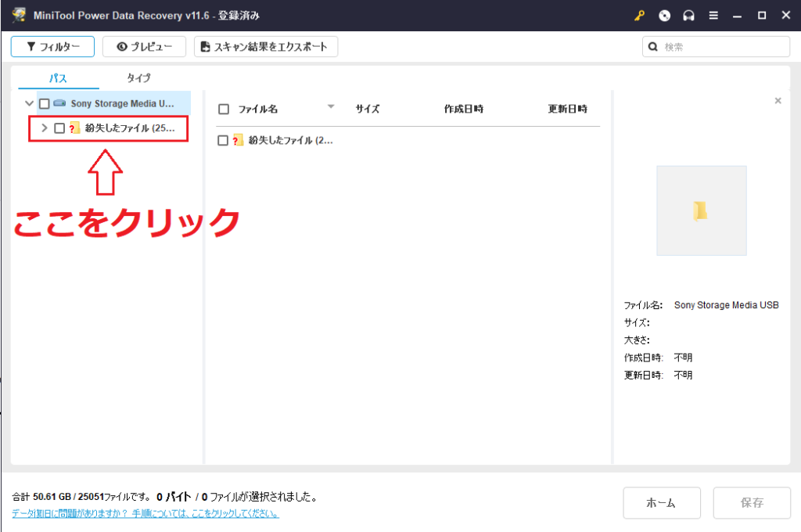
Task: Open the data recovery help link
Action: [x=145, y=513]
